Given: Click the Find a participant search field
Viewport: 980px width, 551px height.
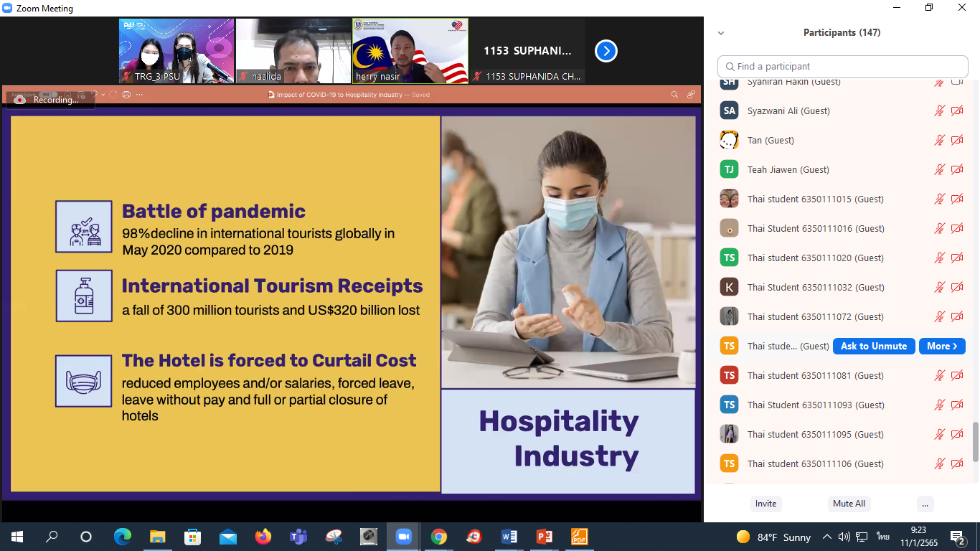Looking at the screenshot, I should (x=843, y=66).
